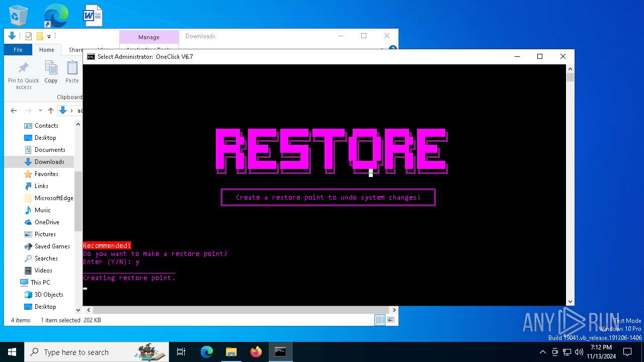Click the Paste icon in Explorer ribbon
The width and height of the screenshot is (644, 362).
72,72
